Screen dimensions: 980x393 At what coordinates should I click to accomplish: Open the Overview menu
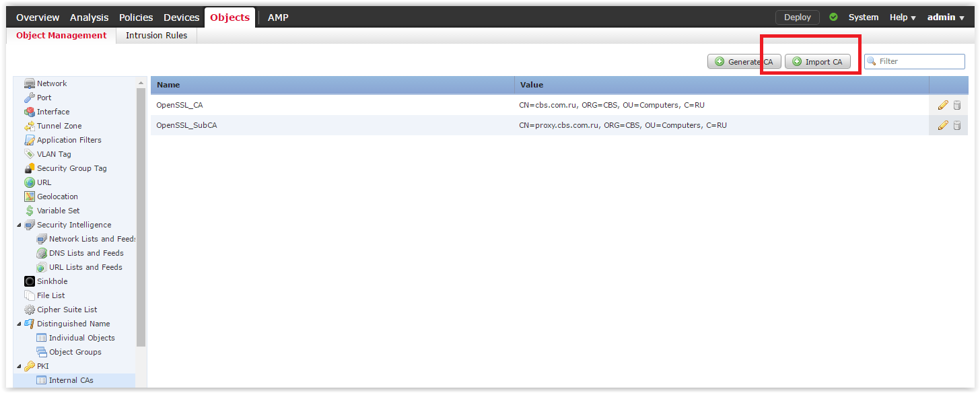coord(38,17)
